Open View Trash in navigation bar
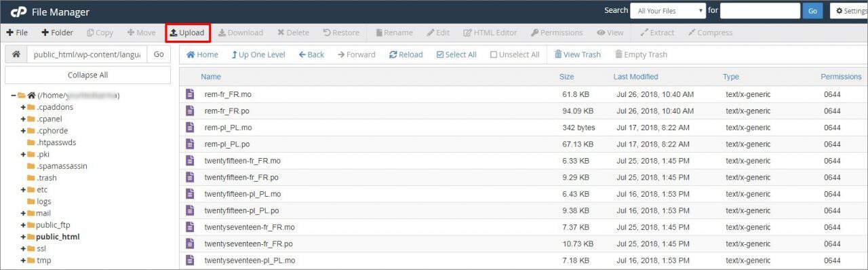 point(577,54)
